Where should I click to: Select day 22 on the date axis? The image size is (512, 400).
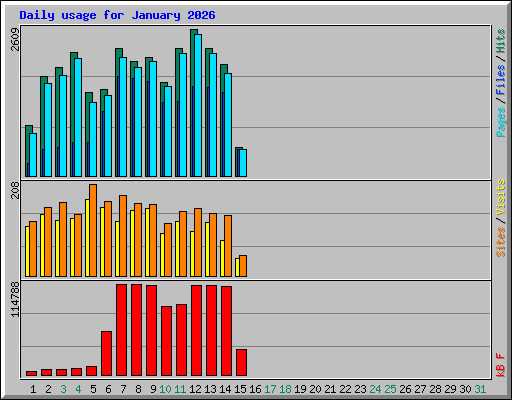[x=345, y=389]
